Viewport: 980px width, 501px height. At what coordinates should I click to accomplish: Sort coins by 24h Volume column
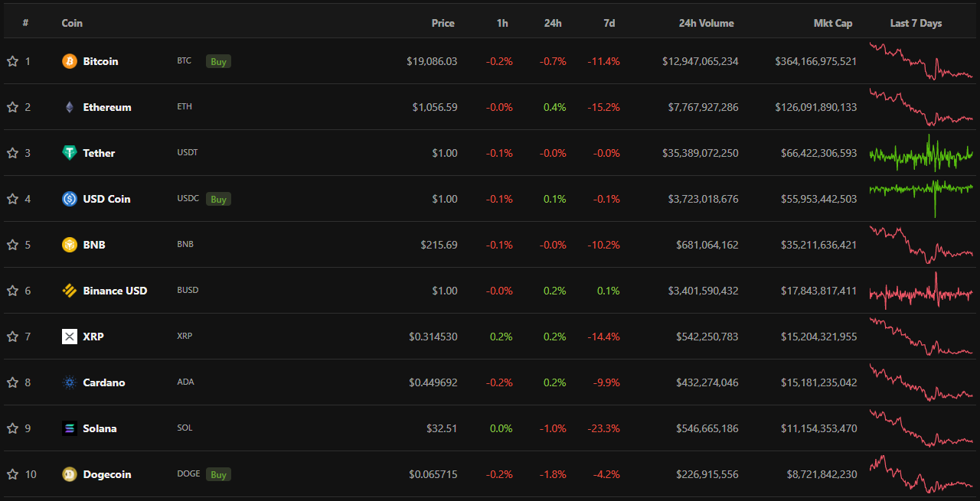[706, 23]
